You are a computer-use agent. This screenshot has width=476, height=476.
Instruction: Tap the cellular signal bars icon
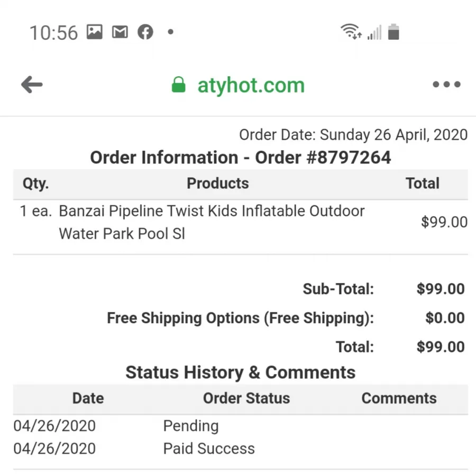[374, 32]
